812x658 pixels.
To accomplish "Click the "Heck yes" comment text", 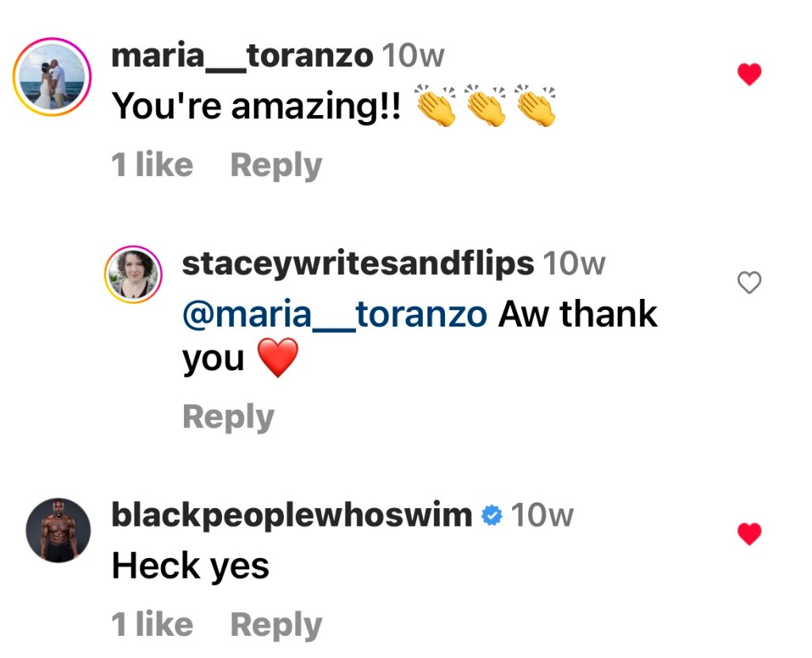I will (190, 566).
